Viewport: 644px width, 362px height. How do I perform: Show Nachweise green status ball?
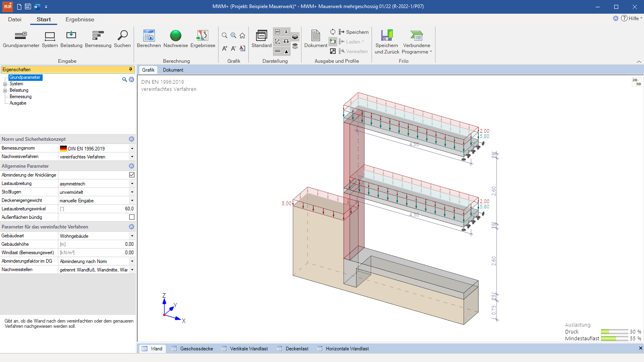point(175,39)
